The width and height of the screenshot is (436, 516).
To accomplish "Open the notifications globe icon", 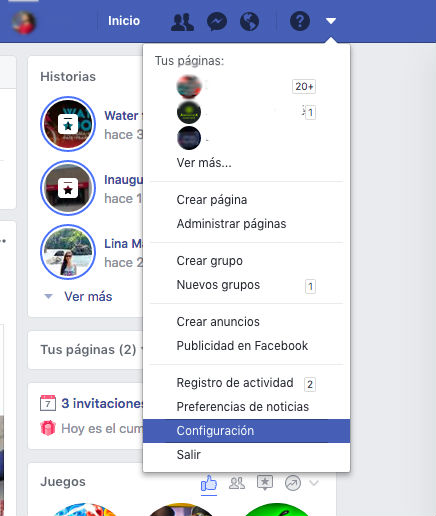I will pos(249,22).
